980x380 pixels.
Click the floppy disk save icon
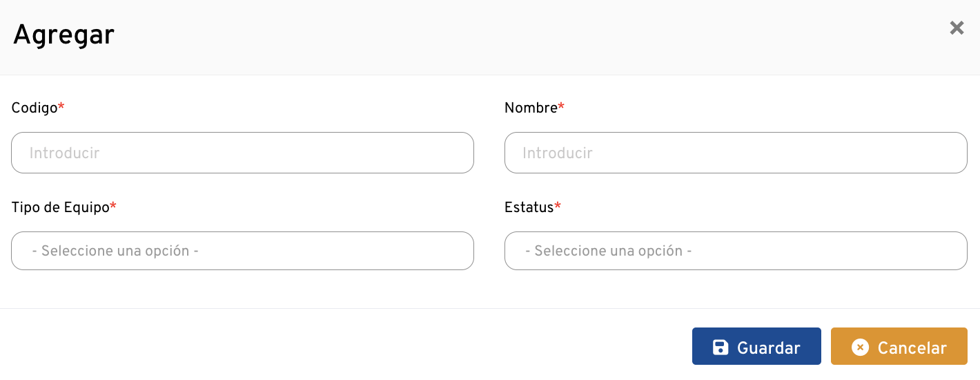click(721, 348)
